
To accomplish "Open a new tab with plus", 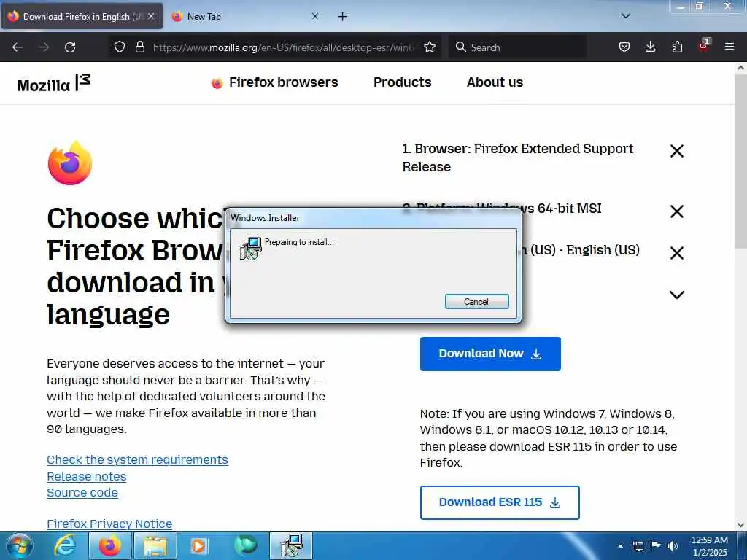I will (x=343, y=17).
